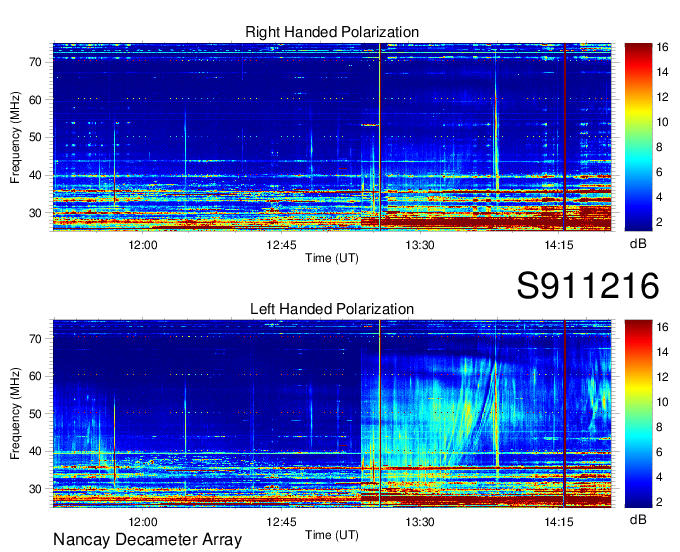
Task: Click Frequency (MHz) axis label of Right Handed plot
Action: click(x=15, y=137)
